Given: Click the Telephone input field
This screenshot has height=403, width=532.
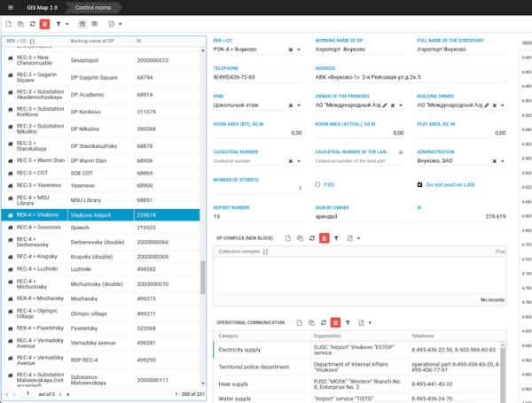Looking at the screenshot, I should click(x=257, y=77).
